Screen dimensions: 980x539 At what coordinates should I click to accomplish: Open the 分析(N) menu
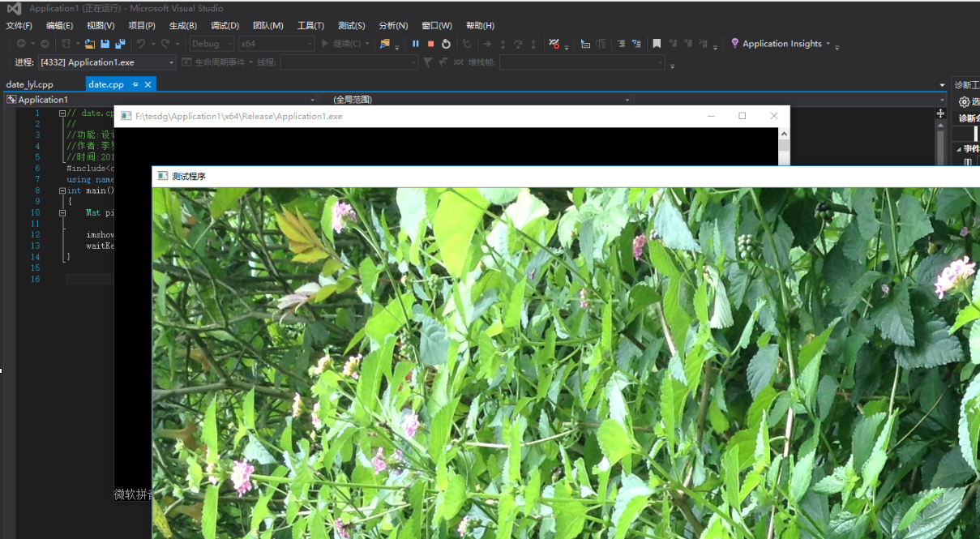click(393, 26)
